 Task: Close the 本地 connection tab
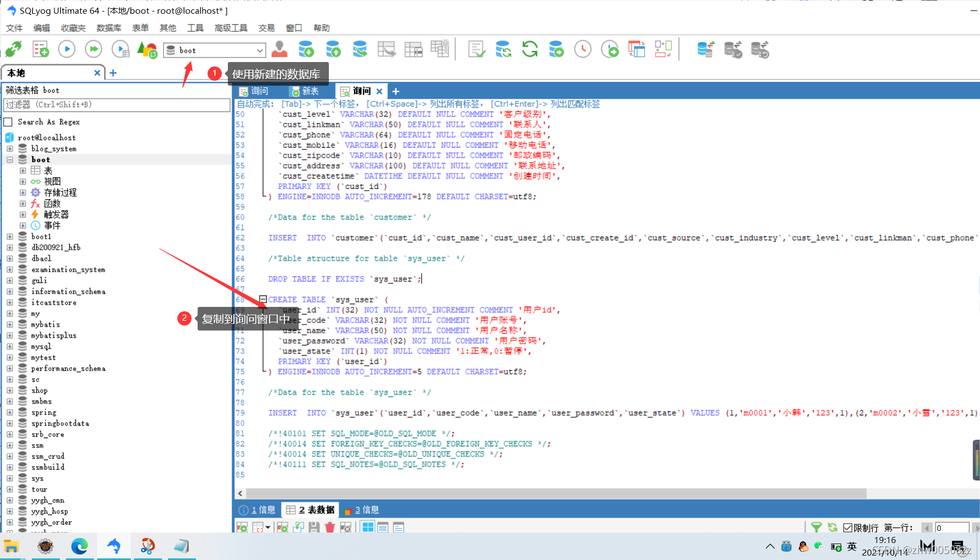pos(97,73)
